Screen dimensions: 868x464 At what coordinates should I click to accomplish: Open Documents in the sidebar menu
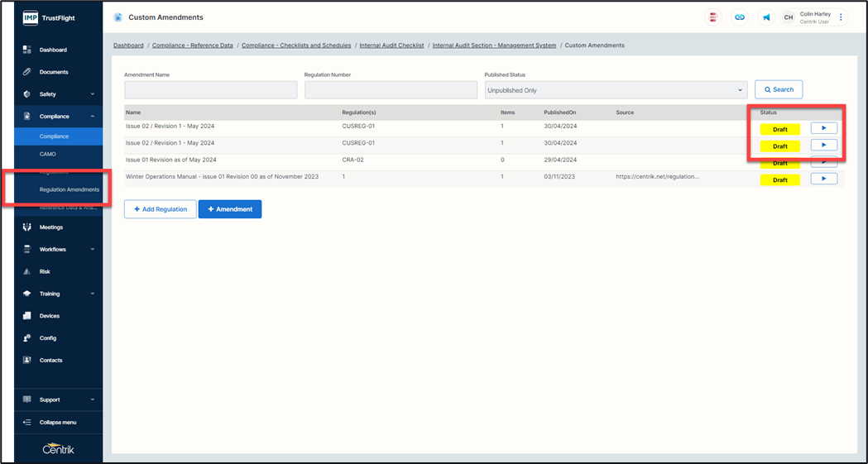(54, 72)
